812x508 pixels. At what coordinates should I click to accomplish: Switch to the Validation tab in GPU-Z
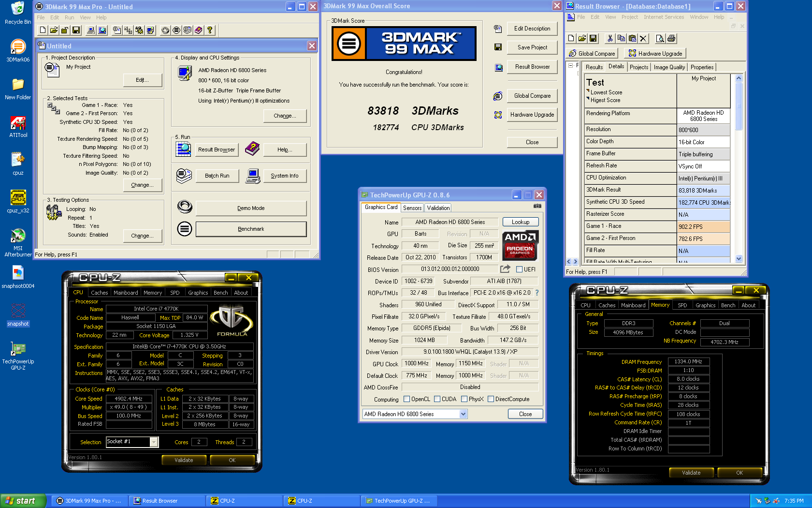tap(438, 208)
